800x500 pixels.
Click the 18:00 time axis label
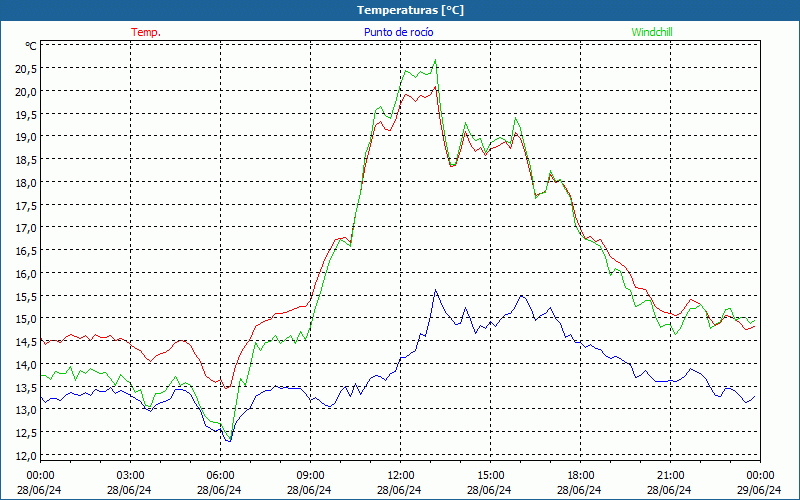581,476
